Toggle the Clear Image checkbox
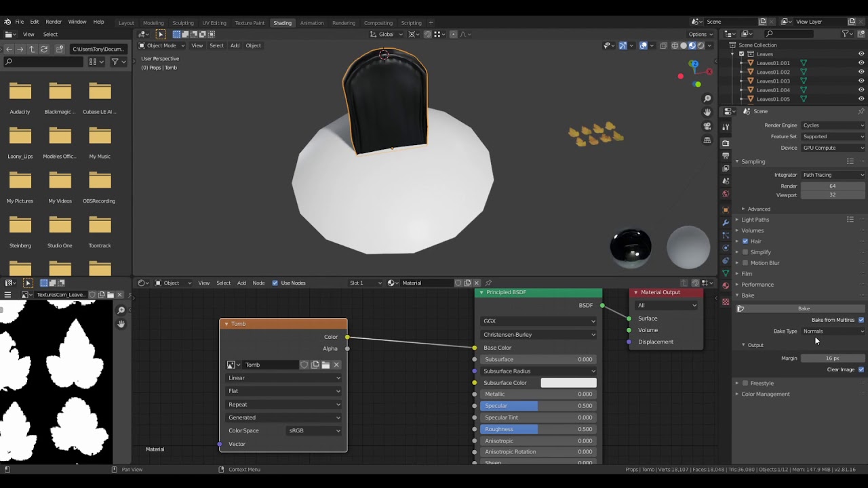The image size is (868, 488). pos(861,369)
